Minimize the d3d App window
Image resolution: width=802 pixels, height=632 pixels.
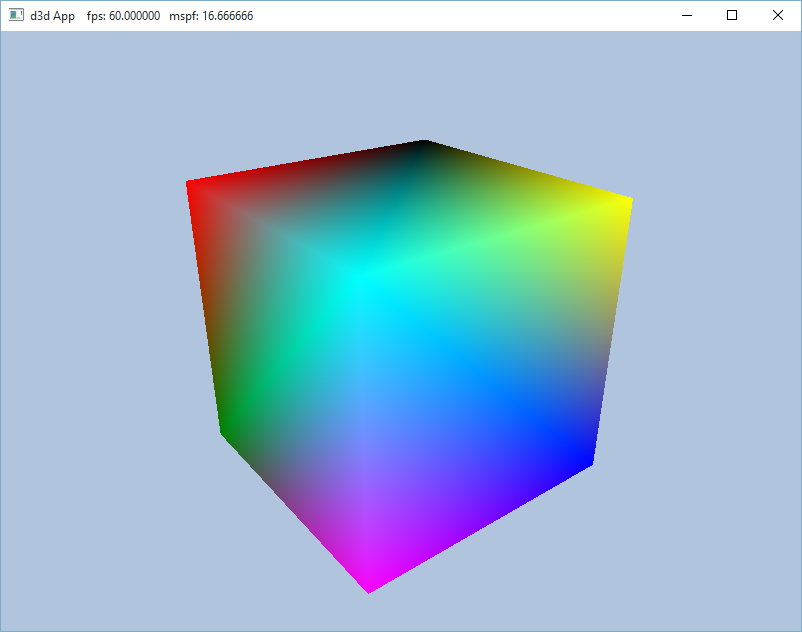pyautogui.click(x=686, y=16)
